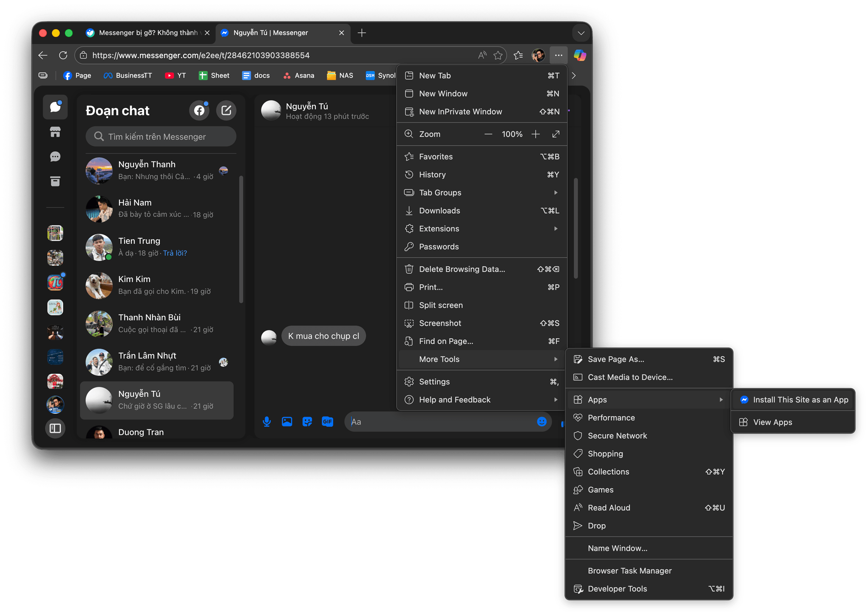Attach a photo using the image icon

pos(287,421)
